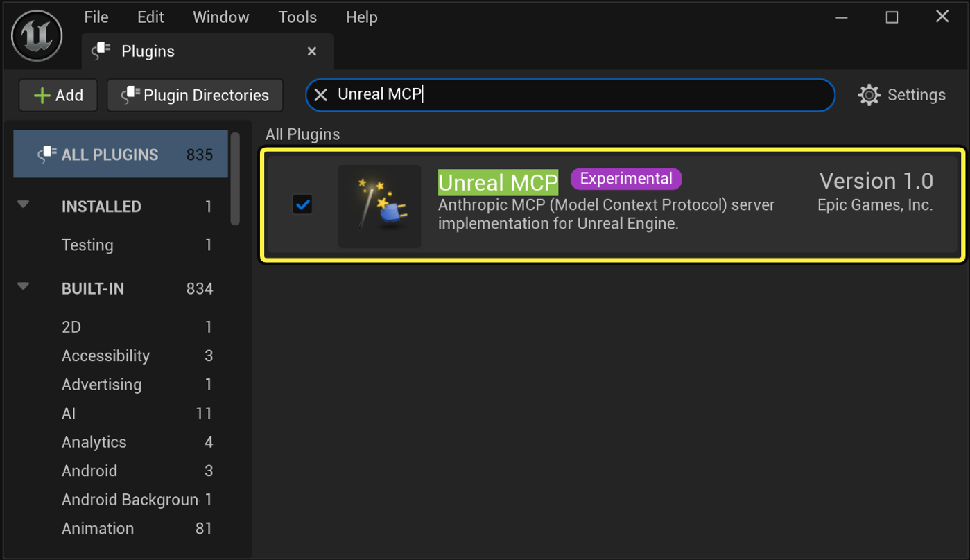Open the Tools menu

297,17
